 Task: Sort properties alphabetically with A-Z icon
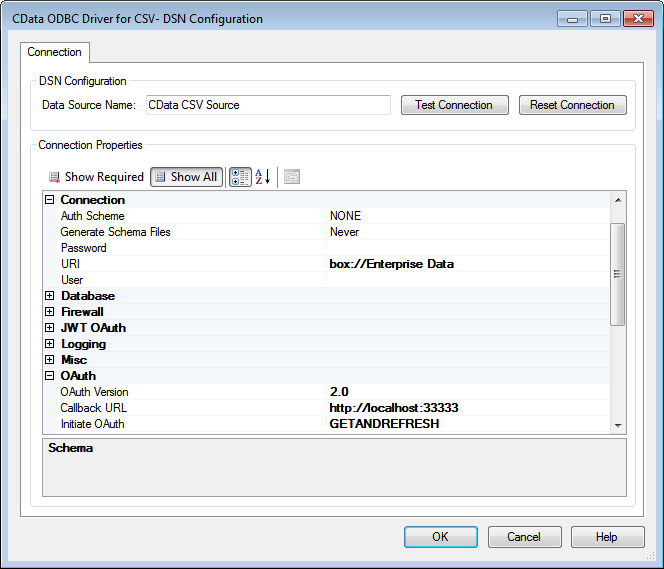[263, 177]
